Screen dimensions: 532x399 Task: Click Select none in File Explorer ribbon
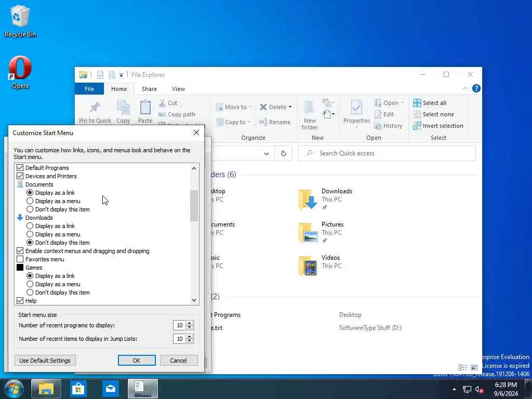point(434,114)
